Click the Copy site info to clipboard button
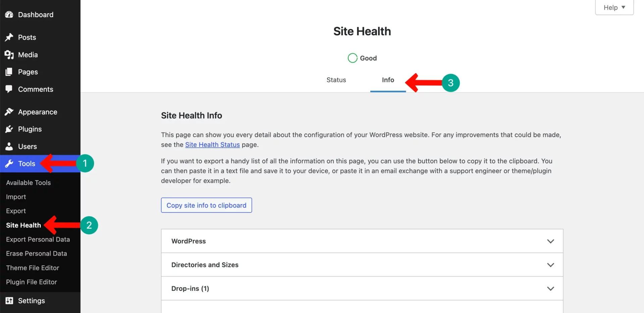 [206, 205]
